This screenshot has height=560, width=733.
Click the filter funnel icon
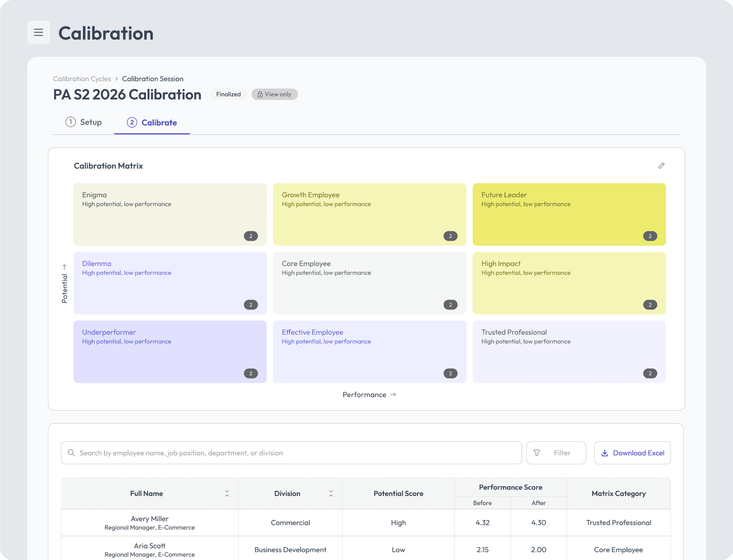point(537,453)
